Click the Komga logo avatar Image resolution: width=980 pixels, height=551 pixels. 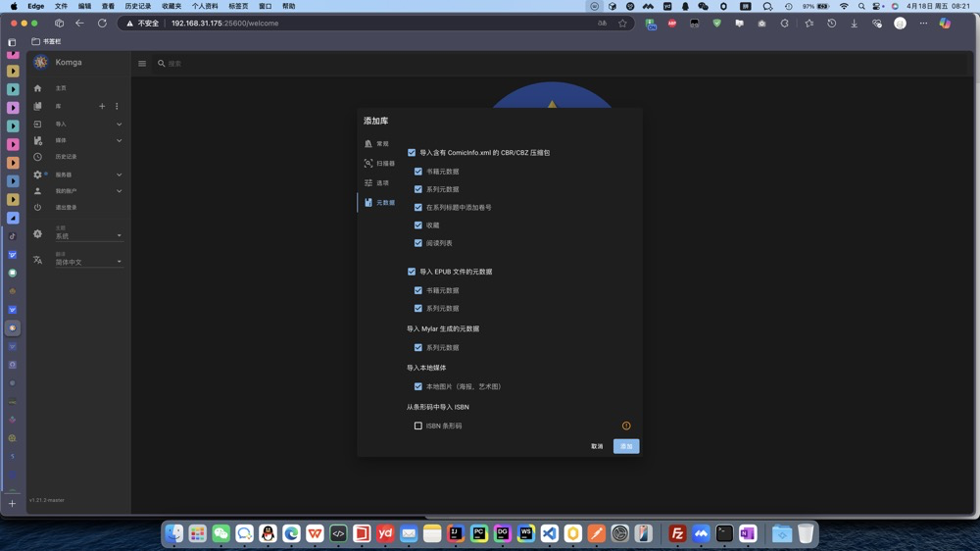40,62
